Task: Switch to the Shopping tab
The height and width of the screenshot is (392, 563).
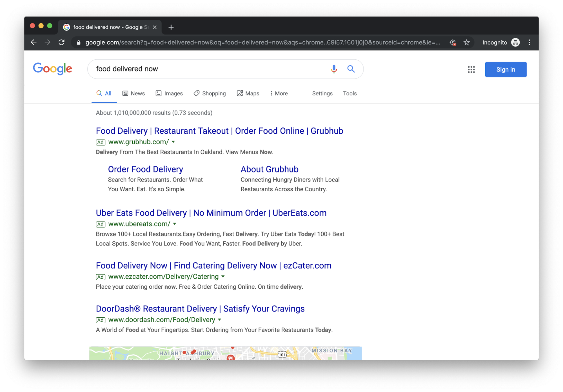Action: [x=210, y=93]
